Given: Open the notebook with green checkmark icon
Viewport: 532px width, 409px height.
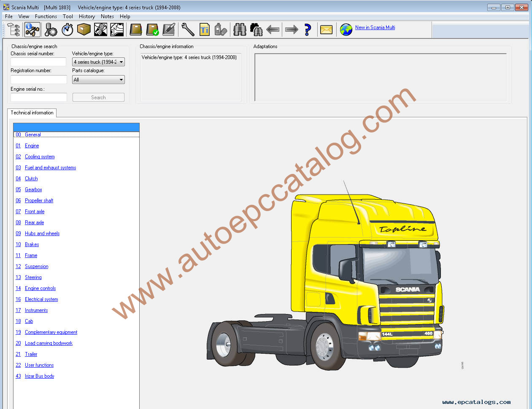Looking at the screenshot, I should click(x=152, y=30).
